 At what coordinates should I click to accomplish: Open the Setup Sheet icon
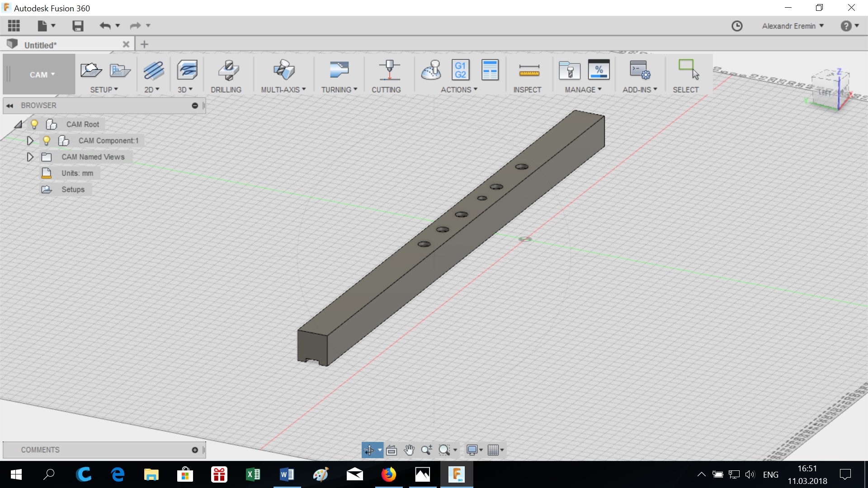pos(490,70)
